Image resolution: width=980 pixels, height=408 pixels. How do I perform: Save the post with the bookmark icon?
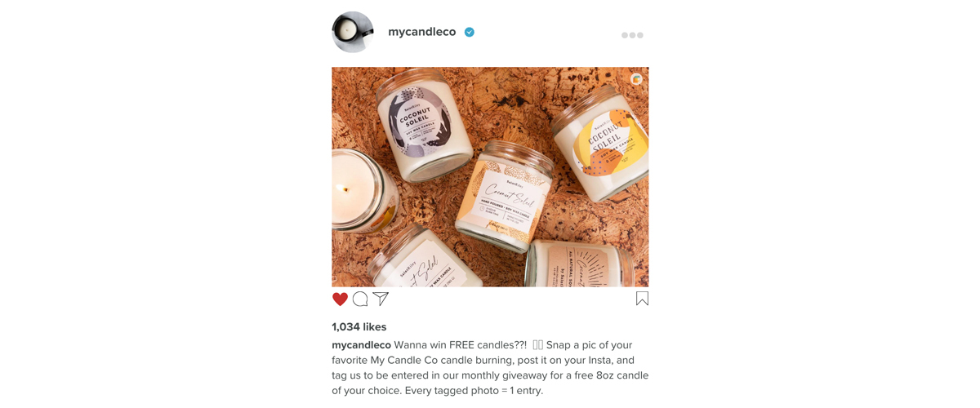click(642, 299)
